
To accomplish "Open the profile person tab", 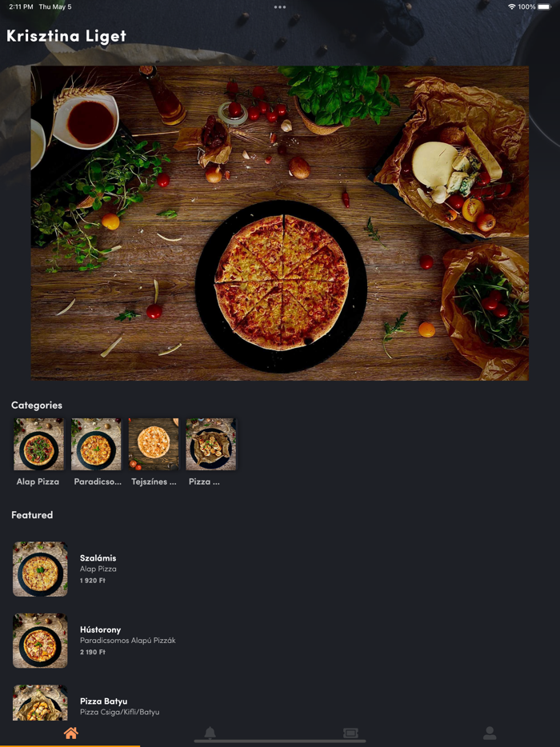I will coord(490,733).
